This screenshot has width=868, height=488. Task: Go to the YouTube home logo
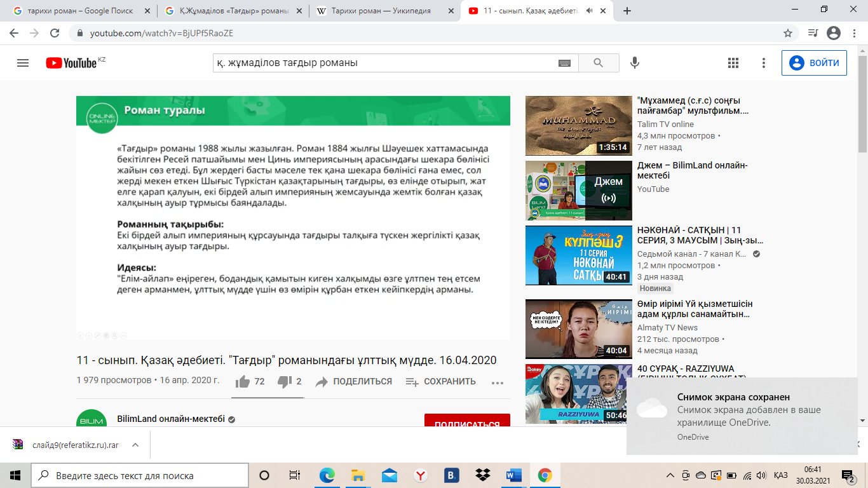pos(71,63)
